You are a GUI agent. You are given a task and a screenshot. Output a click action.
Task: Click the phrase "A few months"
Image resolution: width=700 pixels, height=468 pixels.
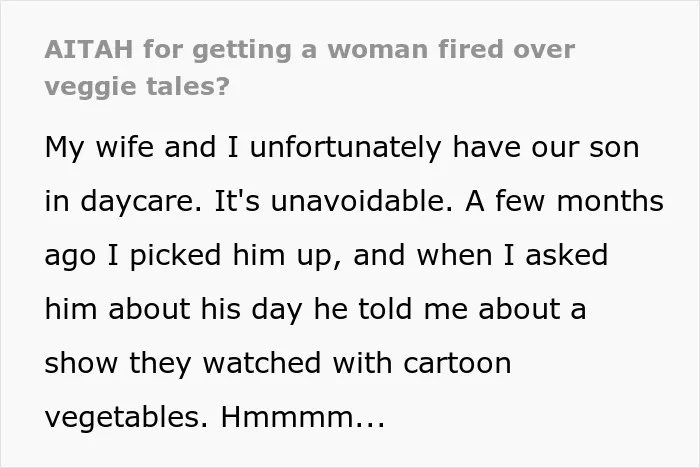[x=564, y=201]
